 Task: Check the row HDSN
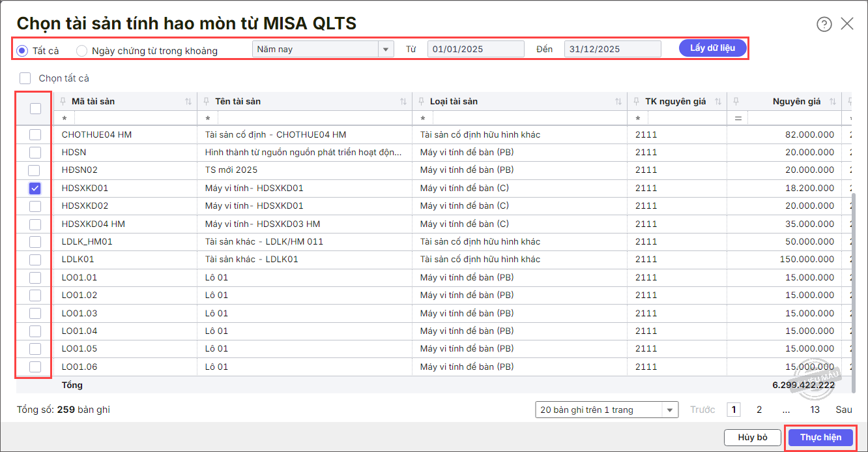(35, 152)
